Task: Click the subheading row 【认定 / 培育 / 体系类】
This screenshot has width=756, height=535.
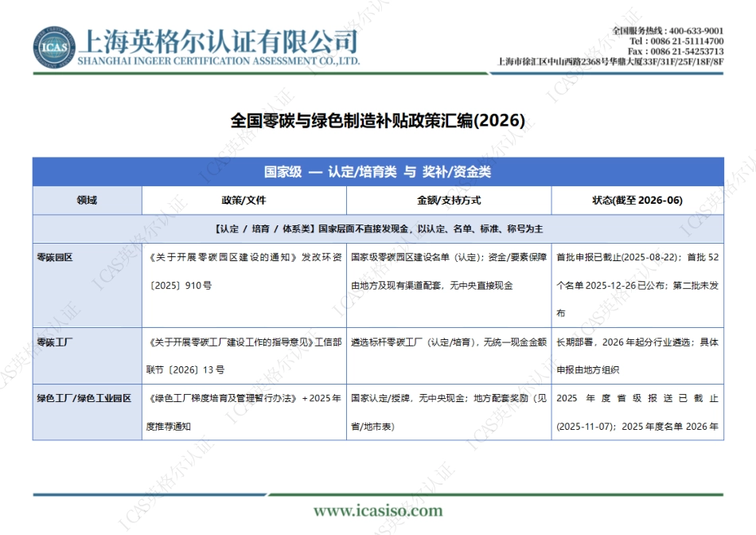Action: tap(378, 228)
